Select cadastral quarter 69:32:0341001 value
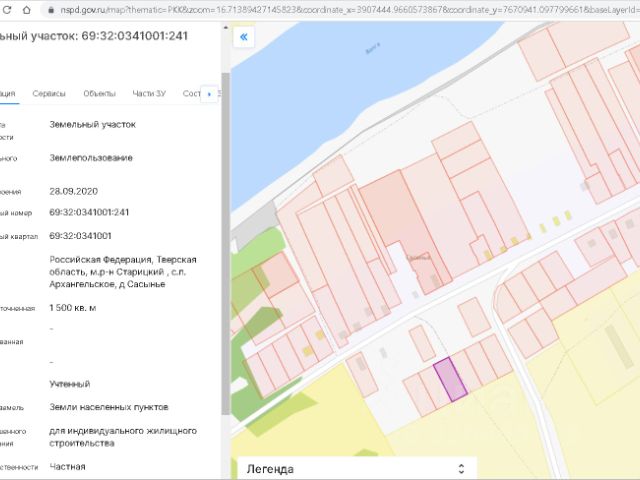 tap(80, 236)
